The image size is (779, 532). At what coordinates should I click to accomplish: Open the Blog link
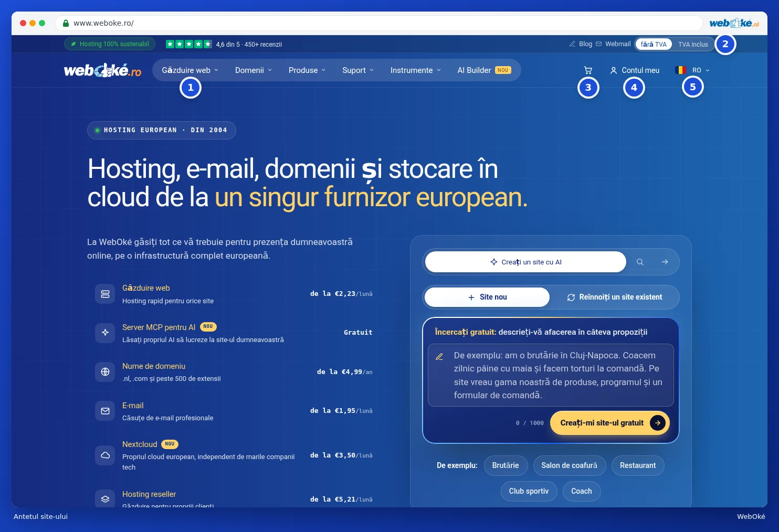581,44
